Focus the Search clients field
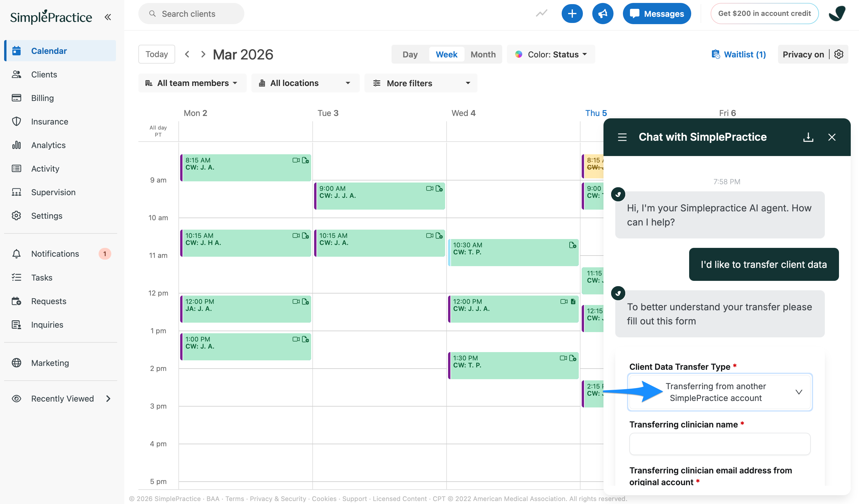This screenshot has width=859, height=504. [191, 14]
